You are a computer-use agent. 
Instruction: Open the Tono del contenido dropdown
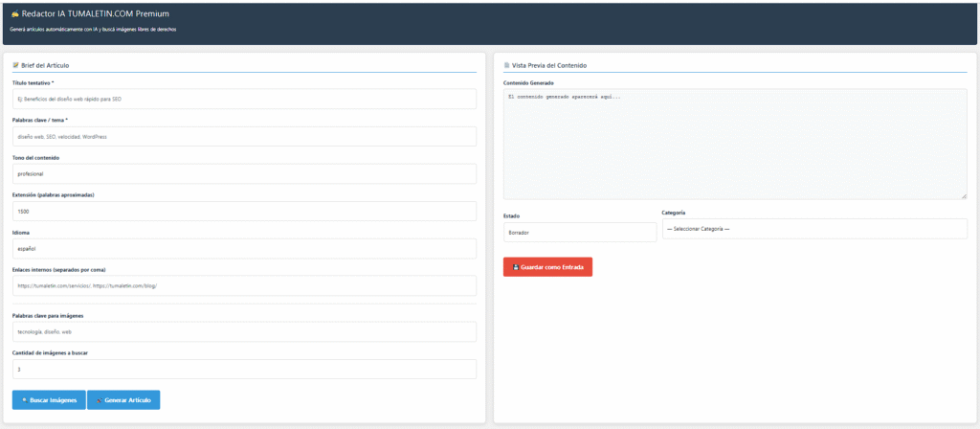244,174
